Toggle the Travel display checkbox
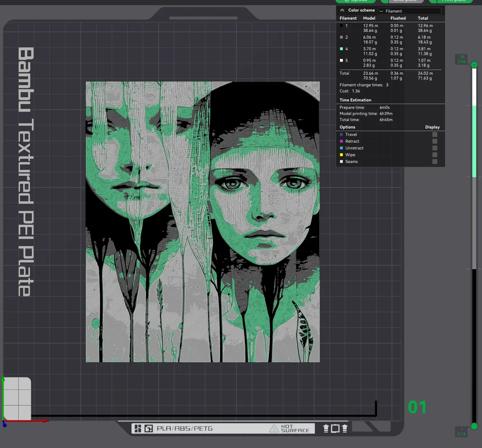The width and height of the screenshot is (482, 448). click(x=435, y=135)
